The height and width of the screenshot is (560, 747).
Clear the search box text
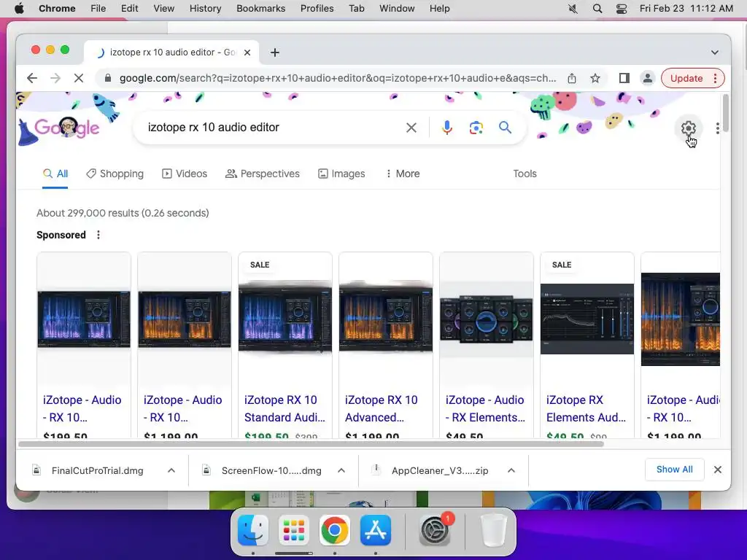click(411, 128)
